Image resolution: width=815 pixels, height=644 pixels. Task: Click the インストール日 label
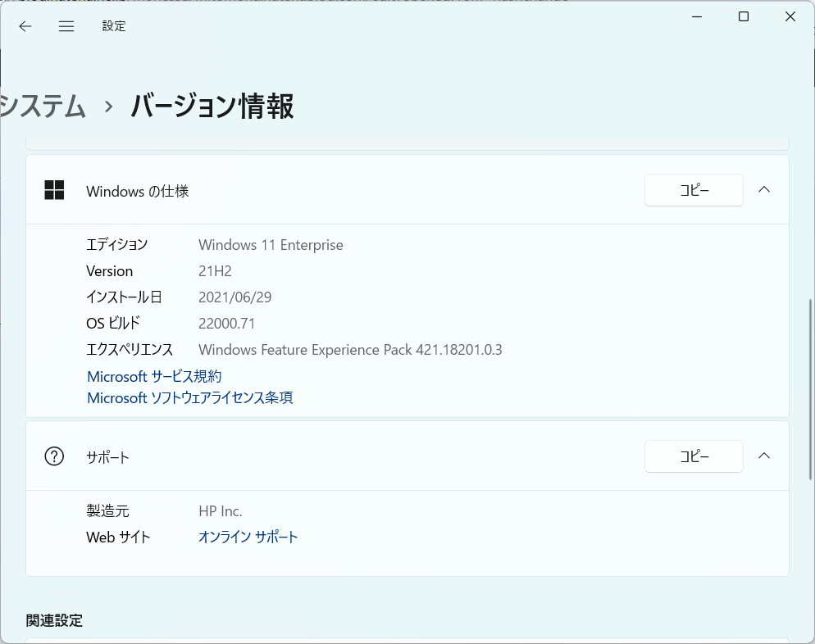(x=124, y=297)
